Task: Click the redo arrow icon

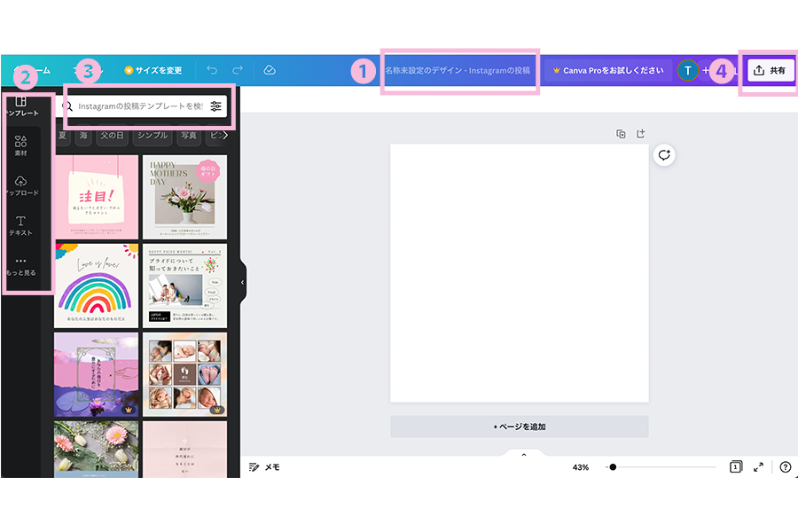Action: click(237, 70)
